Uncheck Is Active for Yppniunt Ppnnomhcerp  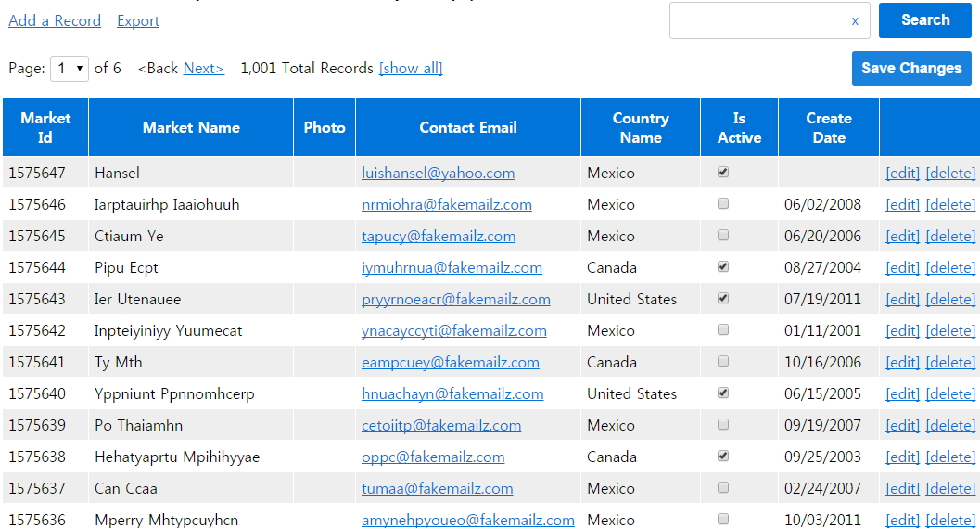[x=723, y=393]
